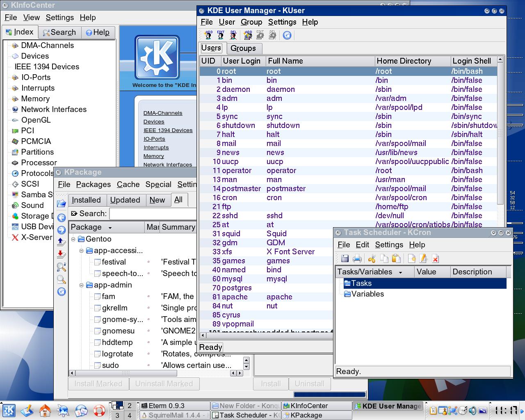Click the forward arrow icon in KPackage
The image size is (525, 420).
[62, 230]
